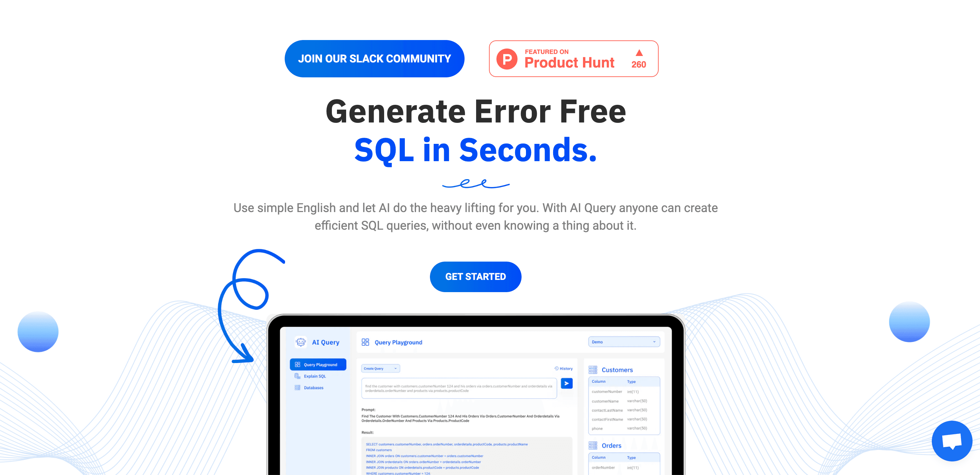Click JOIN OUR SLACK COMMUNITY button
Viewport: 980px width, 475px height.
374,58
